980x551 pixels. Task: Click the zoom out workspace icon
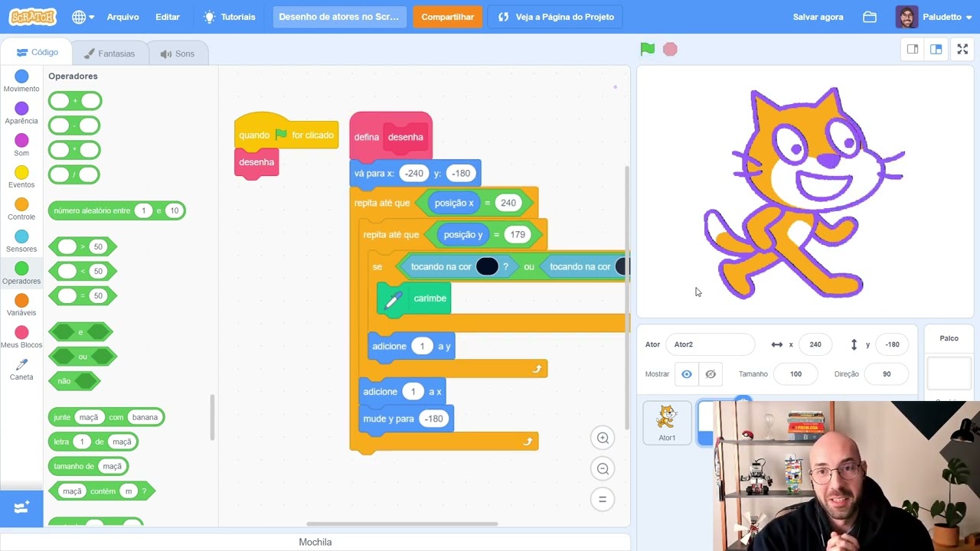coord(603,468)
